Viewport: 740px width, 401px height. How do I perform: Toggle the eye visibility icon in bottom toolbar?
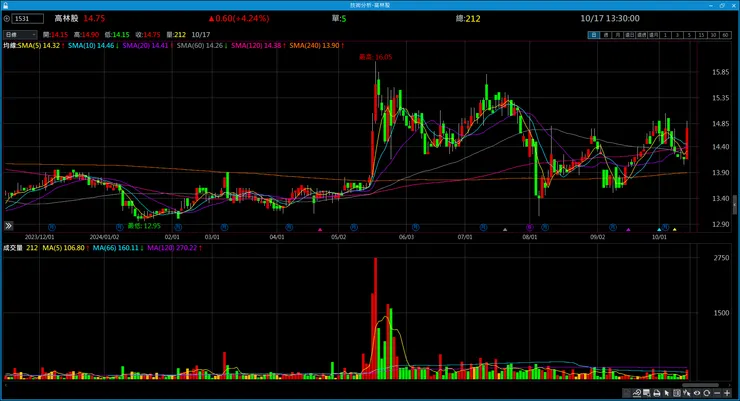697,393
